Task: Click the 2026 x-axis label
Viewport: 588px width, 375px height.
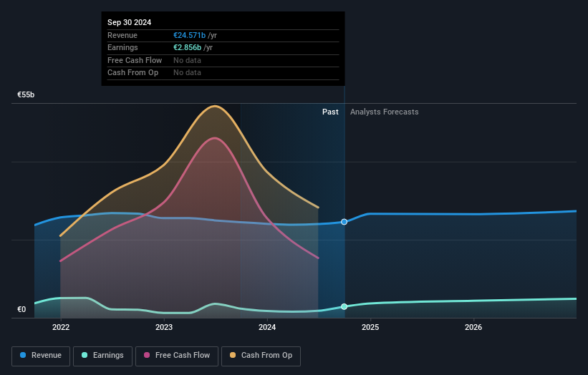Action: pyautogui.click(x=473, y=327)
